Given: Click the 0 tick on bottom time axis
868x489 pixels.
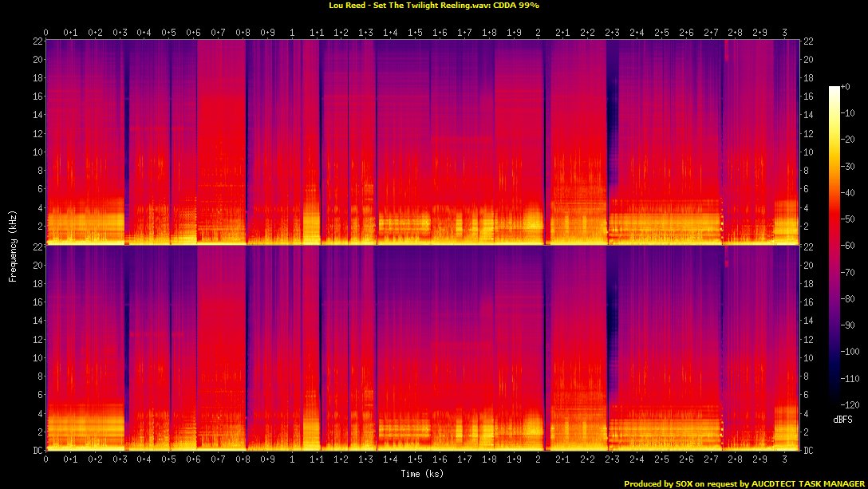Looking at the screenshot, I should (x=46, y=459).
